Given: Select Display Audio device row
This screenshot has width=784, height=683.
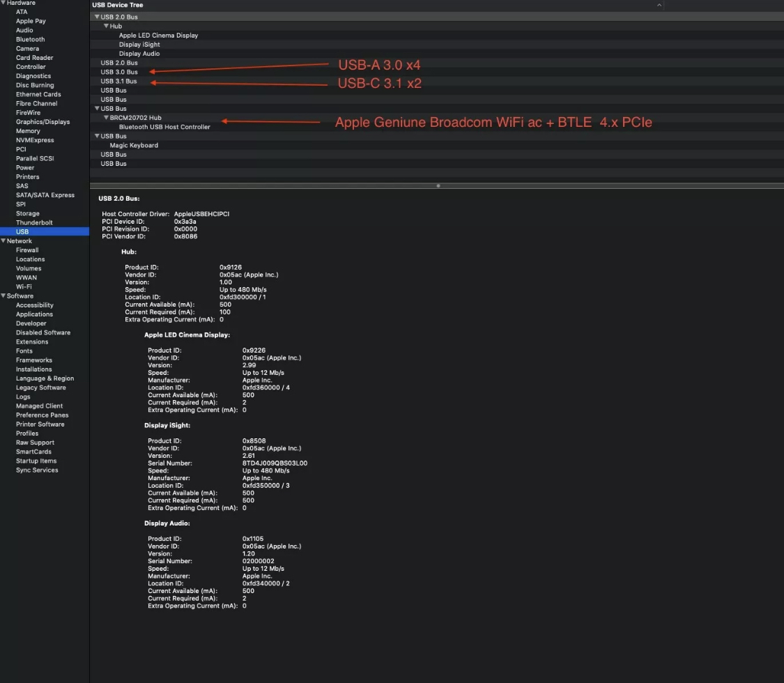Looking at the screenshot, I should [436, 54].
